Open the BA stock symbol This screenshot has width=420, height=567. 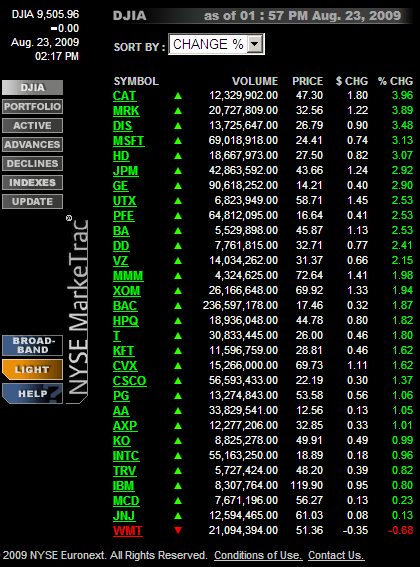pyautogui.click(x=121, y=231)
